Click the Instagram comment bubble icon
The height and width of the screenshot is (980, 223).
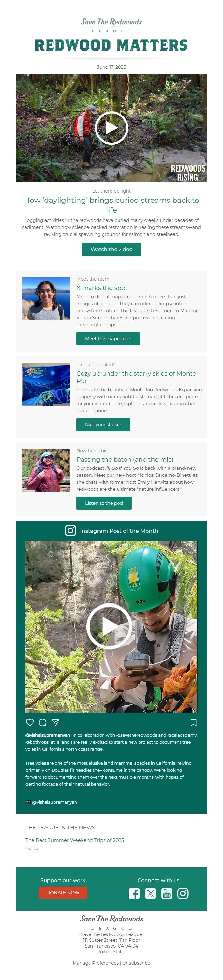pyautogui.click(x=43, y=723)
